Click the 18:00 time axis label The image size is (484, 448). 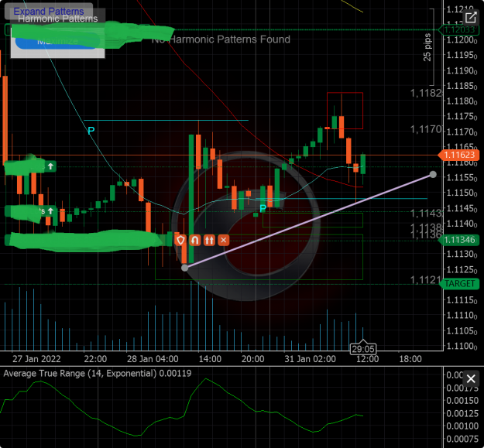tap(410, 359)
